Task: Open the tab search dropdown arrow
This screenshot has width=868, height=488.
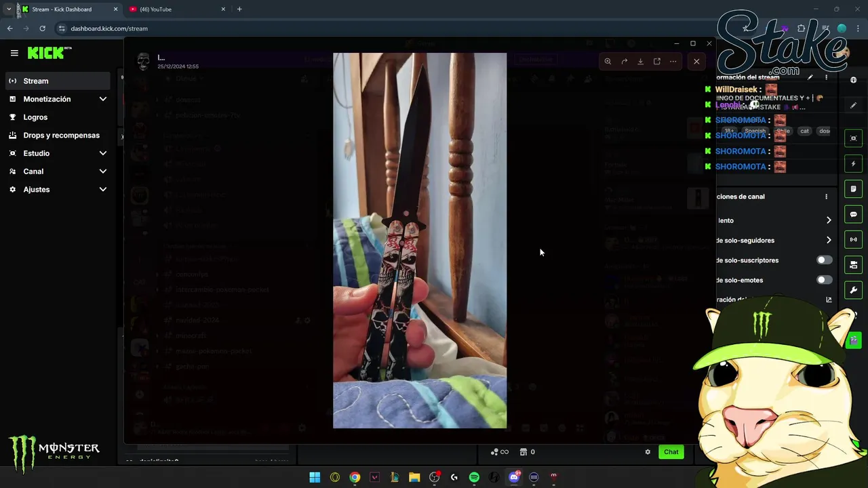Action: 8,9
